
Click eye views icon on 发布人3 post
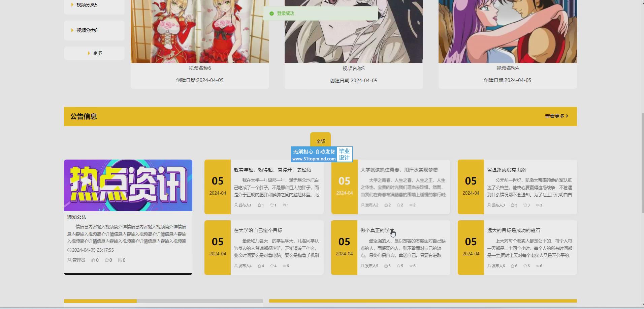[538, 205]
